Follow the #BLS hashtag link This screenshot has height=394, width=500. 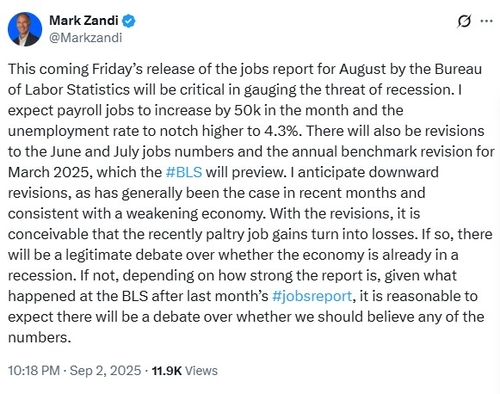pyautogui.click(x=184, y=172)
